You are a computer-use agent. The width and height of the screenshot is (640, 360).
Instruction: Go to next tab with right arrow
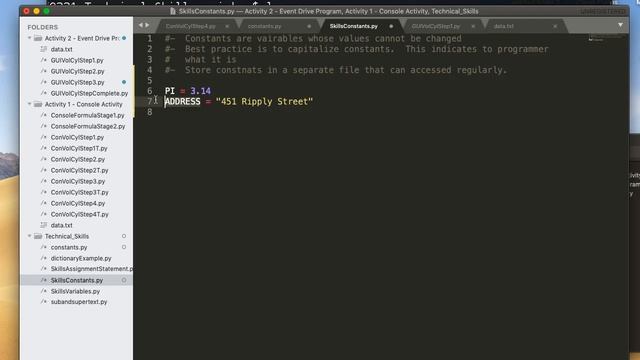click(147, 25)
